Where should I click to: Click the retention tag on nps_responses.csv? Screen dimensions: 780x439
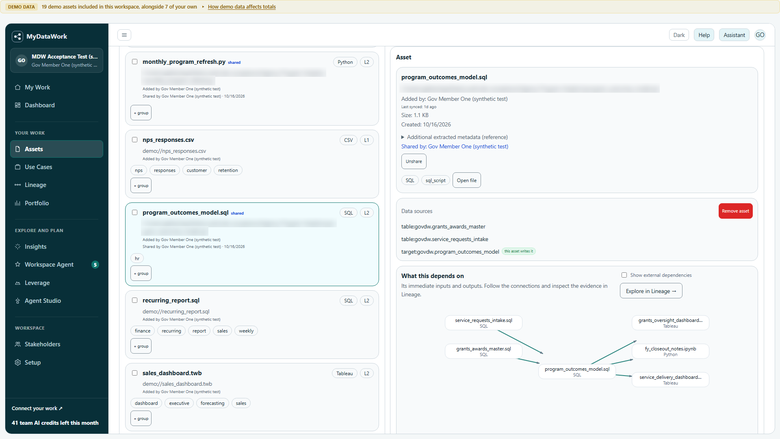(x=228, y=171)
